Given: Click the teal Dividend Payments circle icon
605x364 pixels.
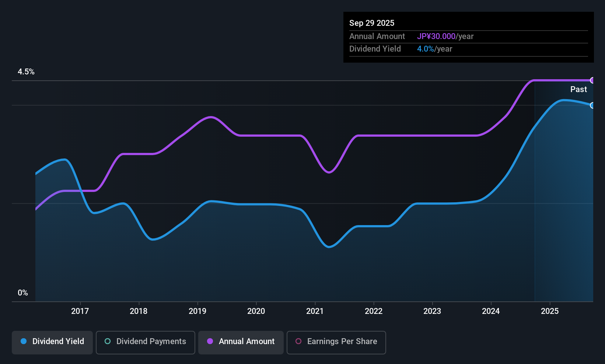Looking at the screenshot, I should pyautogui.click(x=108, y=341).
